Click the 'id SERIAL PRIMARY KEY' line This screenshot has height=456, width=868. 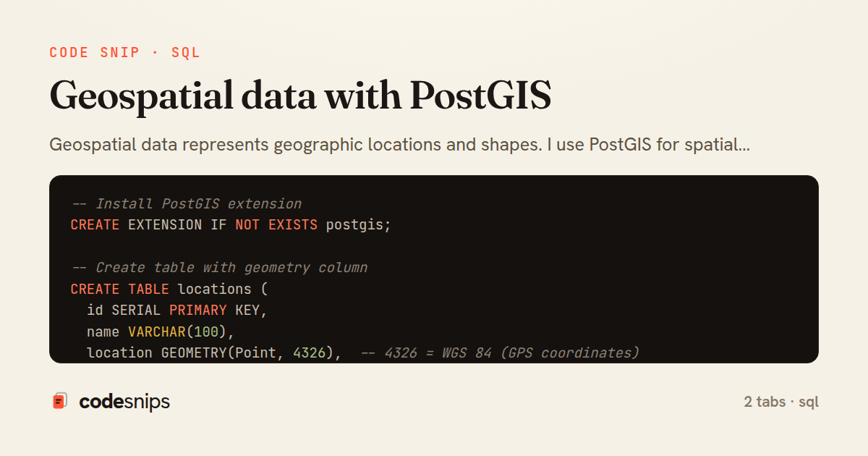click(177, 311)
